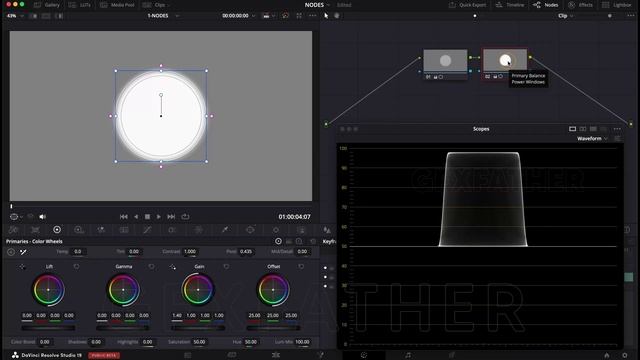Toggle the Lightbox view
Viewport: 640px width, 360px height.
point(617,5)
